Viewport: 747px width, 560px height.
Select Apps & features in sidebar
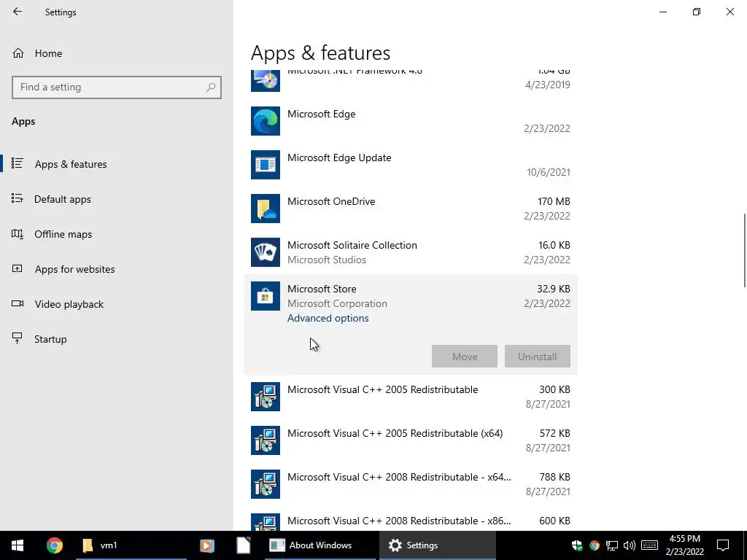coord(71,164)
